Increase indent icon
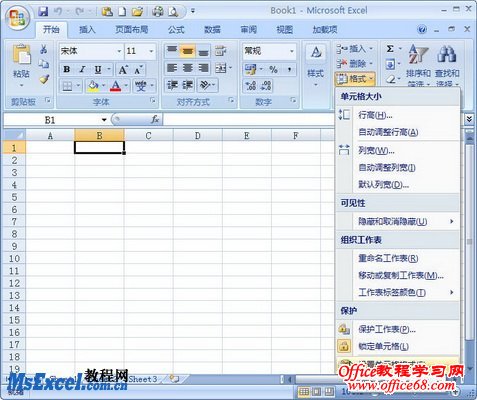 [187, 85]
